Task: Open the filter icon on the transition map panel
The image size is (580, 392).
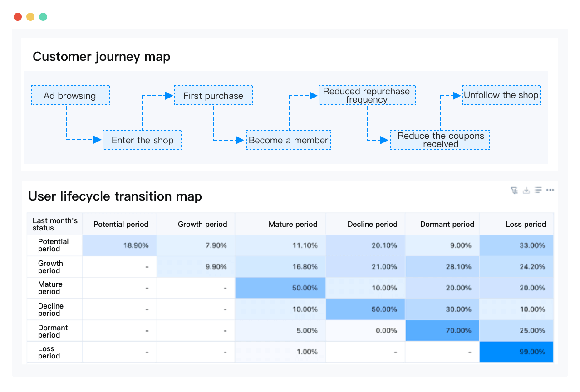Action: pyautogui.click(x=515, y=190)
